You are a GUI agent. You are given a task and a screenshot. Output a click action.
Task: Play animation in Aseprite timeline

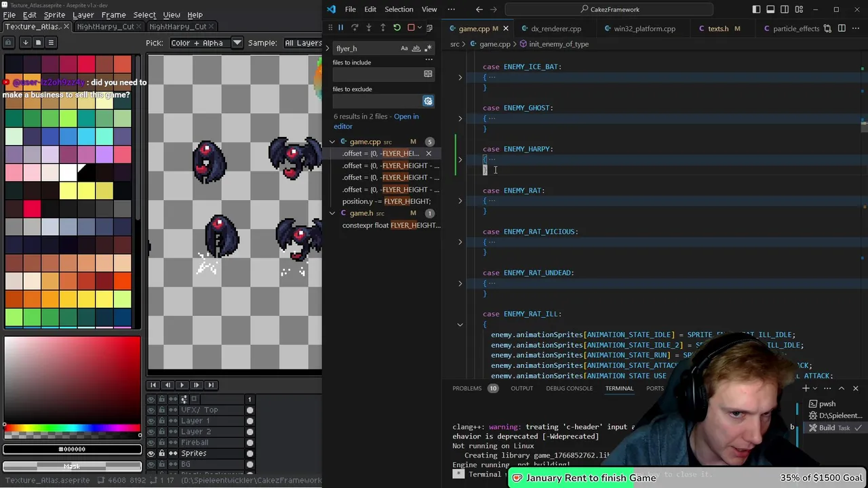182,385
